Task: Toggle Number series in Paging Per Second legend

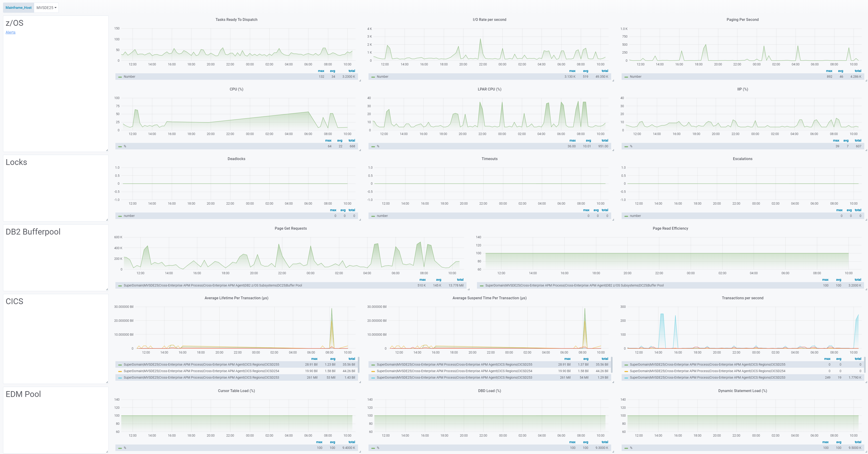Action: (636, 77)
